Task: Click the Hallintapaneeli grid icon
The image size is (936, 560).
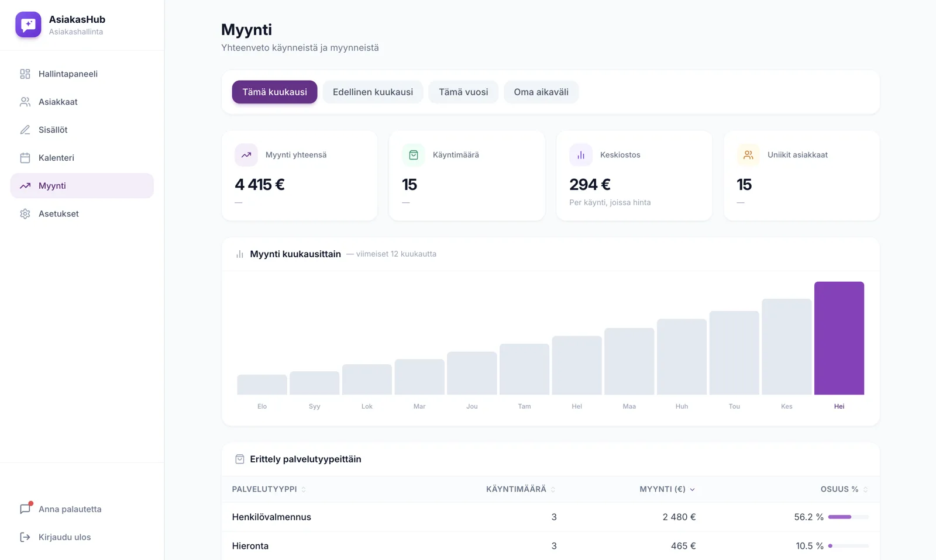Action: click(25, 74)
